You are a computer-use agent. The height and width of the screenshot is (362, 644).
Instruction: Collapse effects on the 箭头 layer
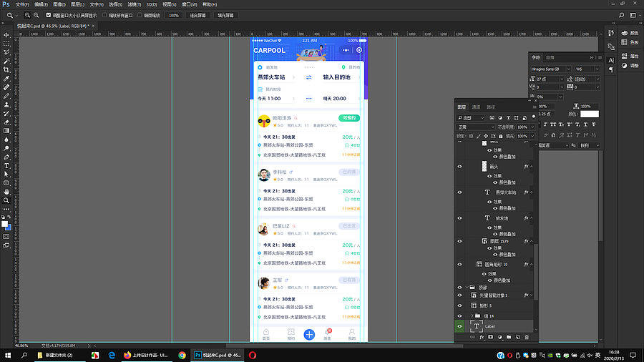tap(531, 167)
